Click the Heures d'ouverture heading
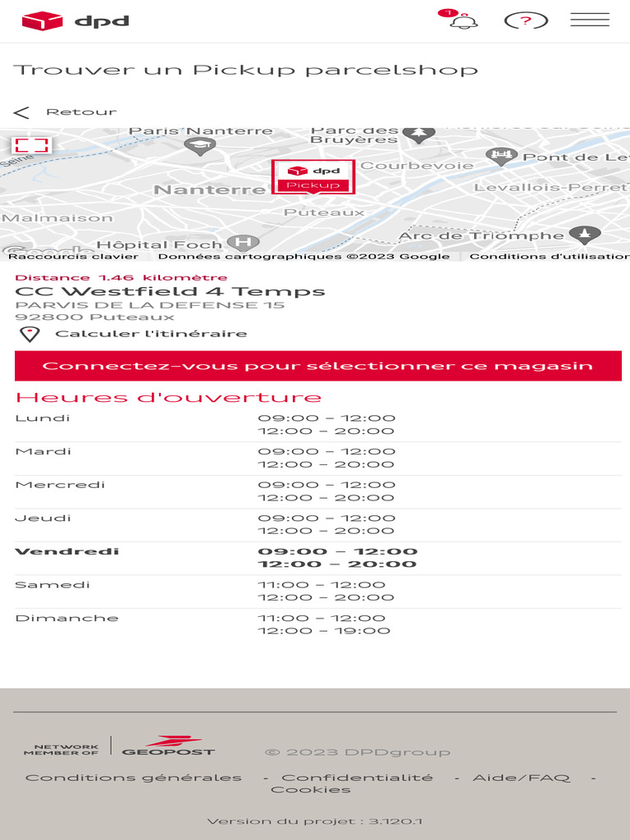Image resolution: width=630 pixels, height=840 pixels. coord(168,397)
